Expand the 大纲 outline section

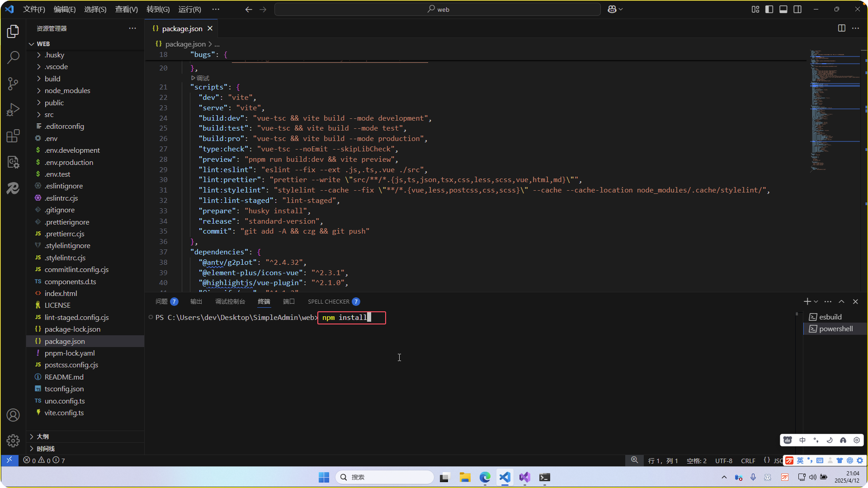[42, 436]
